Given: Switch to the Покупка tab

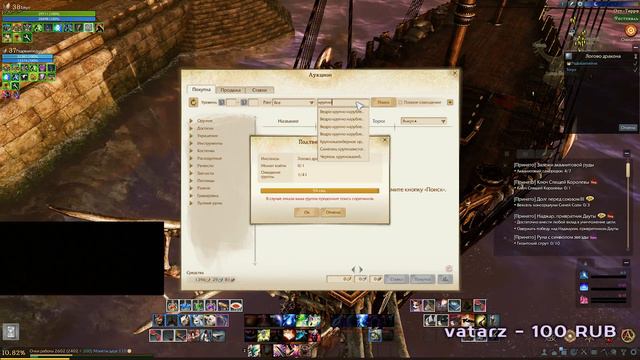Looking at the screenshot, I should (x=201, y=89).
